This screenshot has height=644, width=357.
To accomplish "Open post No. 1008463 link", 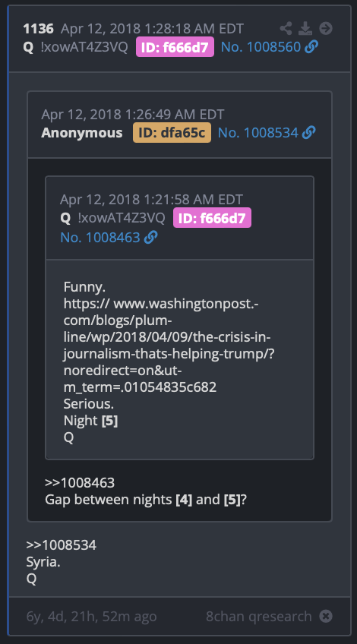I will (100, 238).
